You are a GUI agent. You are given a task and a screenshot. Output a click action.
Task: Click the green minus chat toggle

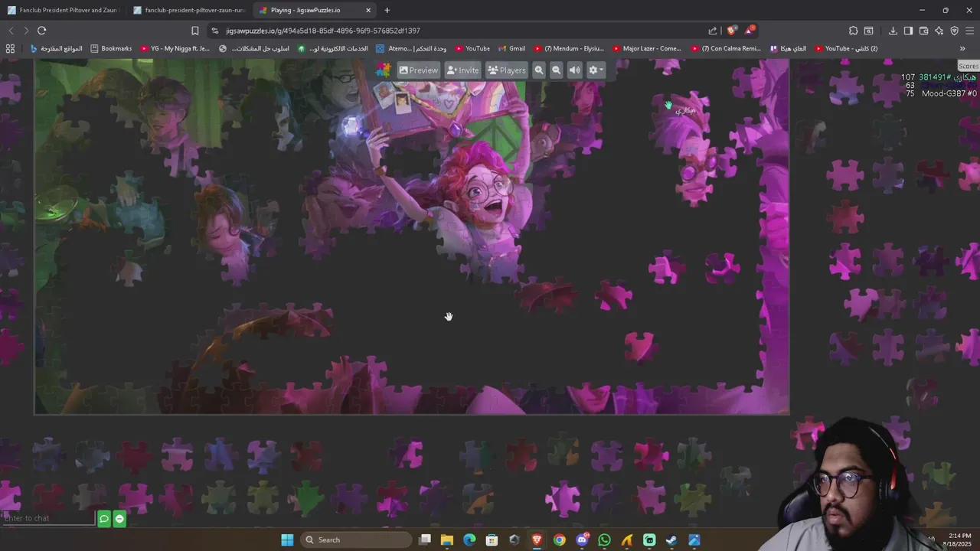119,519
